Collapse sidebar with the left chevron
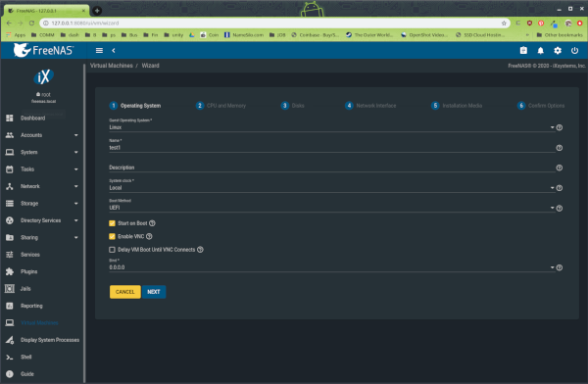The height and width of the screenshot is (384, 588). pyautogui.click(x=114, y=50)
